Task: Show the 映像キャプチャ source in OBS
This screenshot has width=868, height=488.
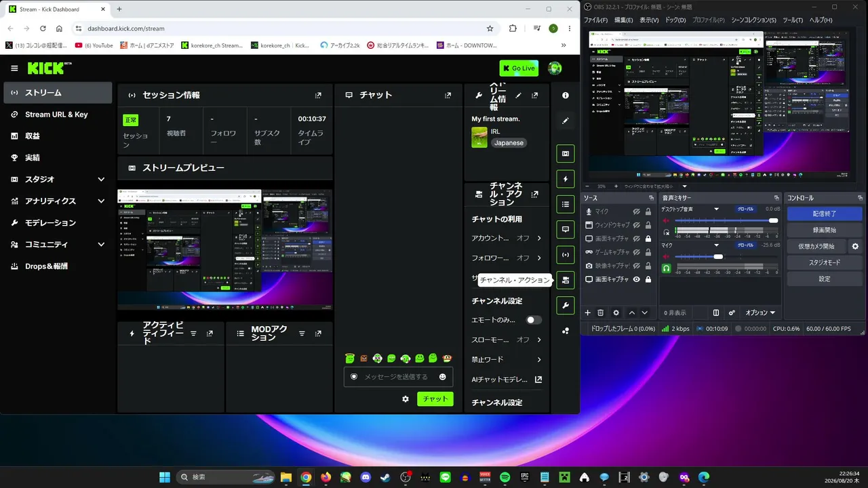Action: tap(637, 266)
